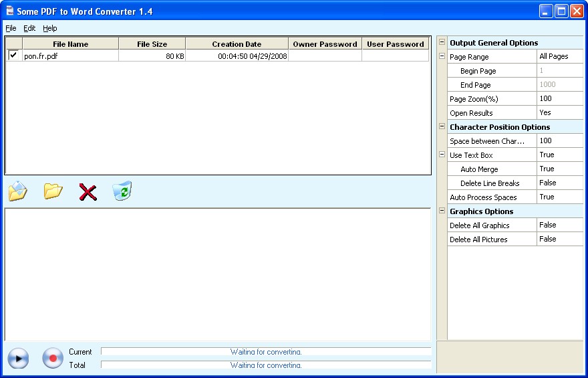
Task: Sort by the File Name column header
Action: coord(71,44)
